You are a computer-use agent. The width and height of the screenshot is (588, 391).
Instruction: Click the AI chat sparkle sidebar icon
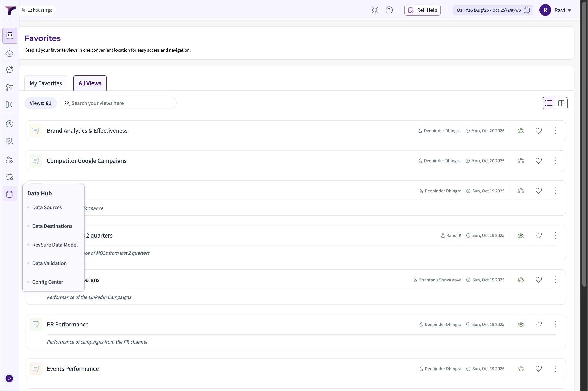click(x=10, y=70)
